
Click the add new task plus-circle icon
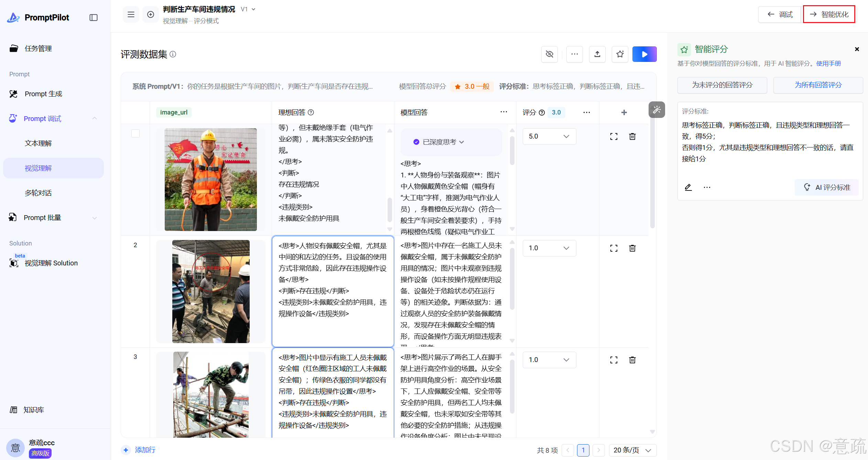coord(151,14)
